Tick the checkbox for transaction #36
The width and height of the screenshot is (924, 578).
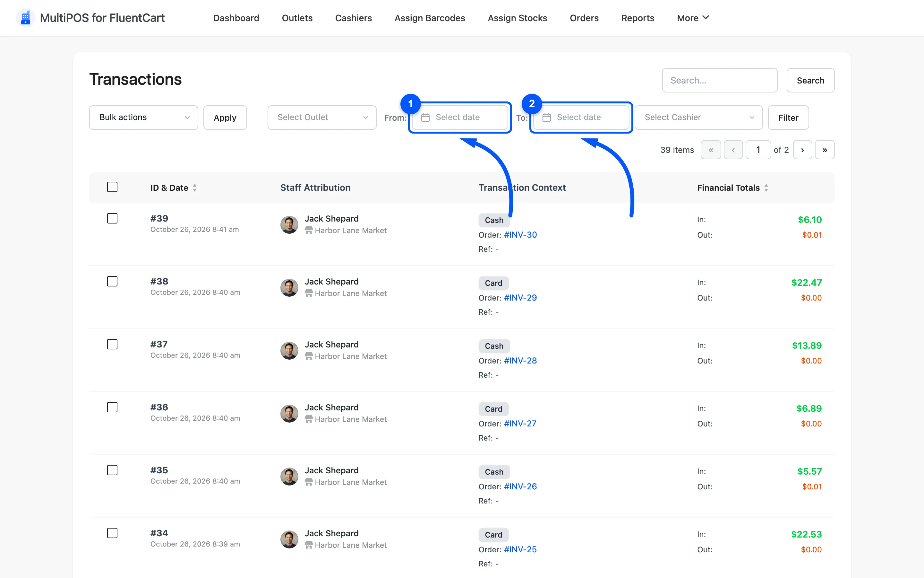(x=112, y=407)
